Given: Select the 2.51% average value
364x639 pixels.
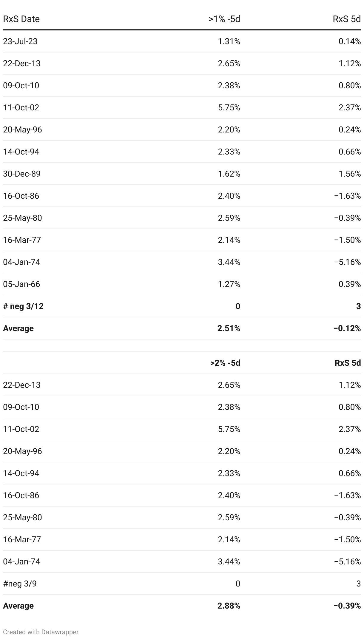Looking at the screenshot, I should [229, 328].
